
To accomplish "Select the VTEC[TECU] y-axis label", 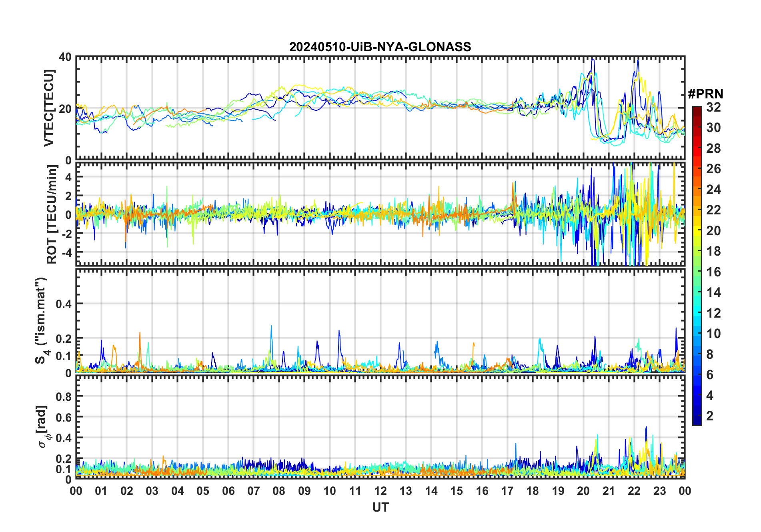I will pyautogui.click(x=49, y=108).
